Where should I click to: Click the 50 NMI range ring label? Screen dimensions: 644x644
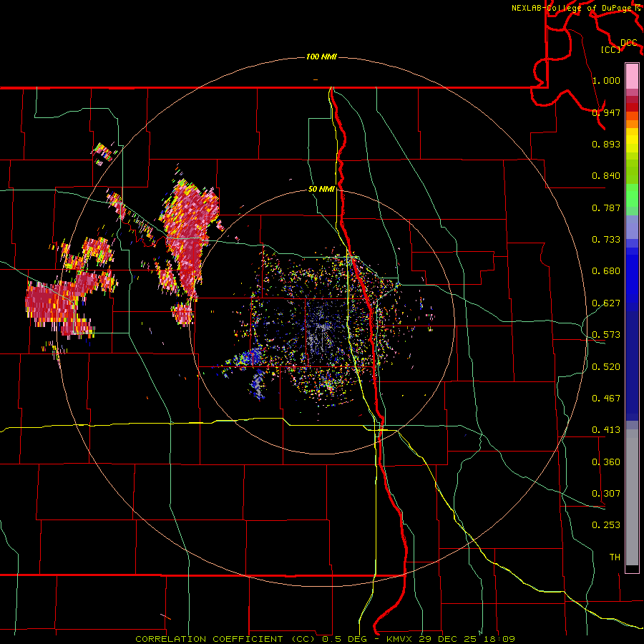(x=321, y=189)
